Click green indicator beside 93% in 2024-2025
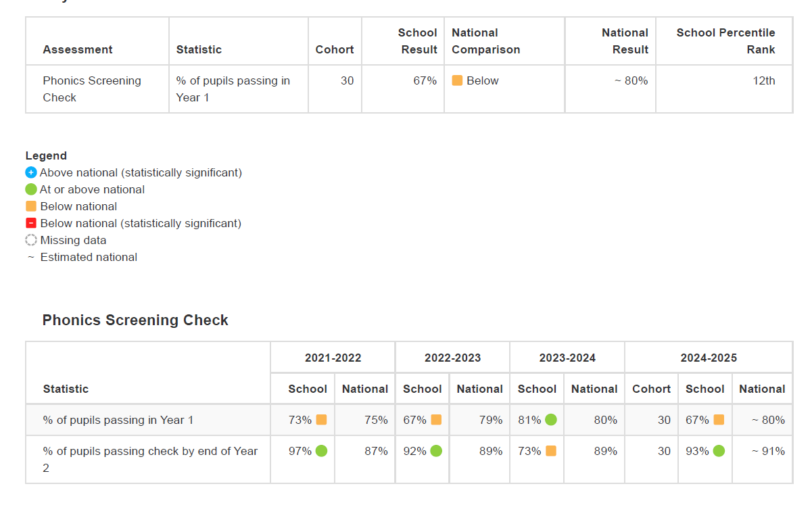Image resolution: width=812 pixels, height=505 pixels. point(718,450)
